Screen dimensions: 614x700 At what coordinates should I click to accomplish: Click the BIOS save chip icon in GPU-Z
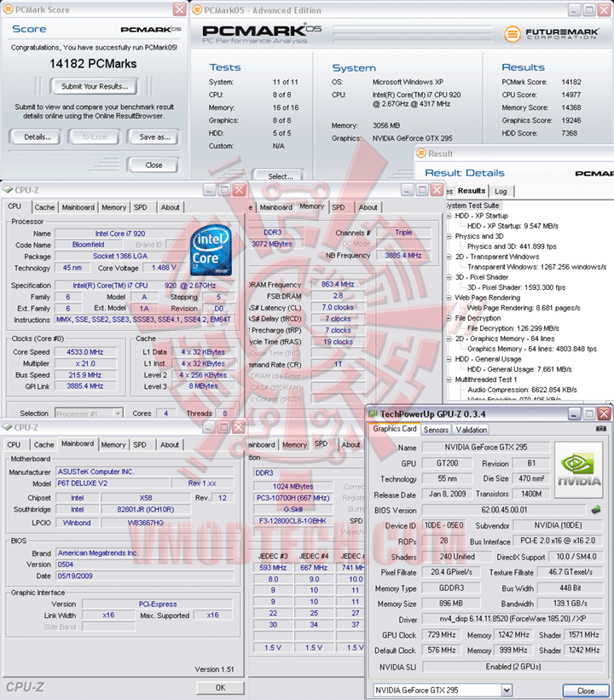coord(596,509)
